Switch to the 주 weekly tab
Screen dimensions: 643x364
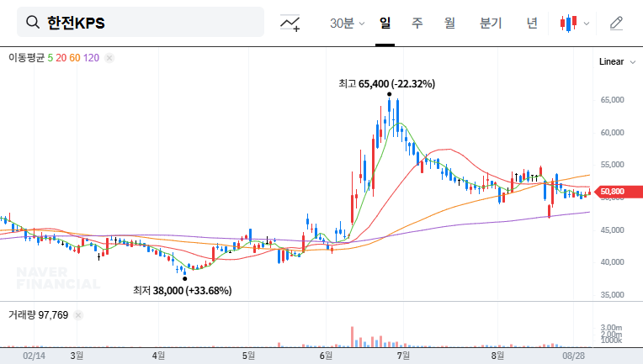417,23
